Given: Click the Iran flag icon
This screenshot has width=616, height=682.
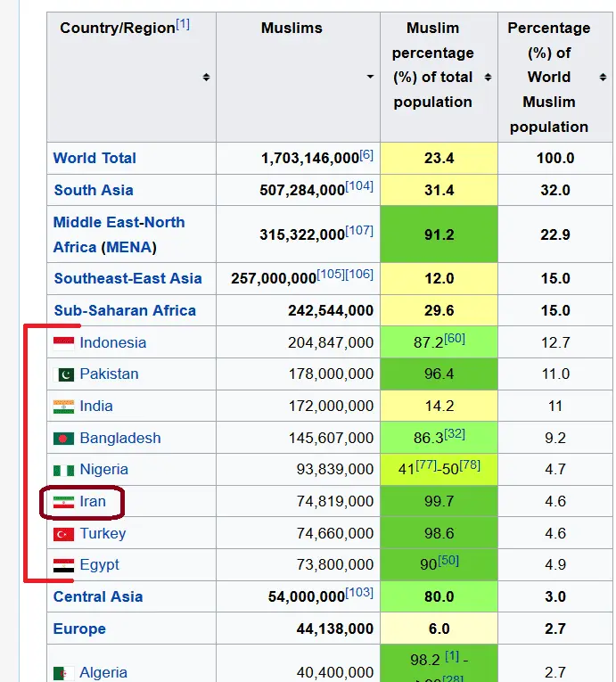Looking at the screenshot, I should (x=63, y=502).
